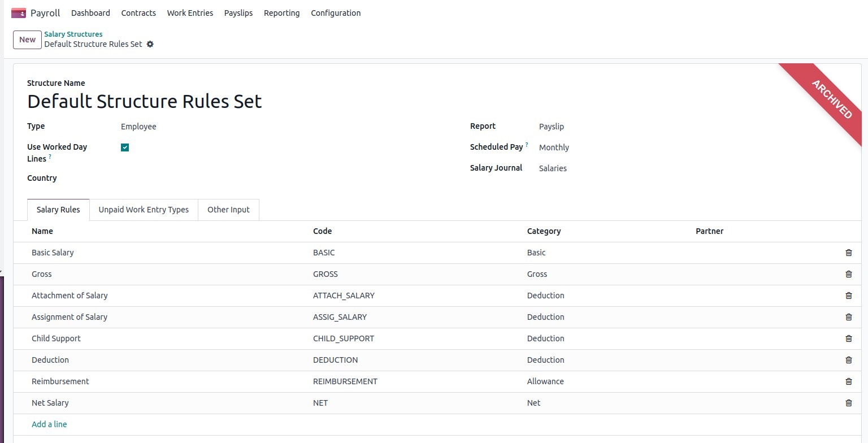Delete the Child Support rule
Image resolution: width=868 pixels, height=443 pixels.
point(848,338)
